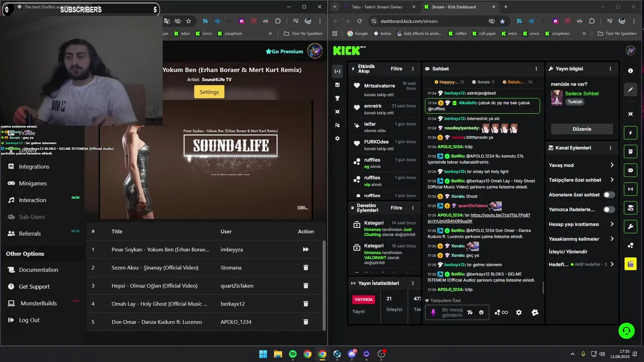The image size is (644, 362).
Task: Open Minigames in the BotRix sidebar
Action: pyautogui.click(x=33, y=184)
